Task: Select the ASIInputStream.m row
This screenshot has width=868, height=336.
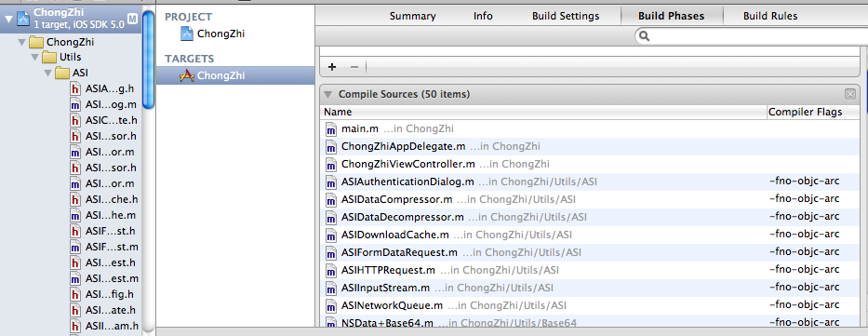Action: point(590,288)
